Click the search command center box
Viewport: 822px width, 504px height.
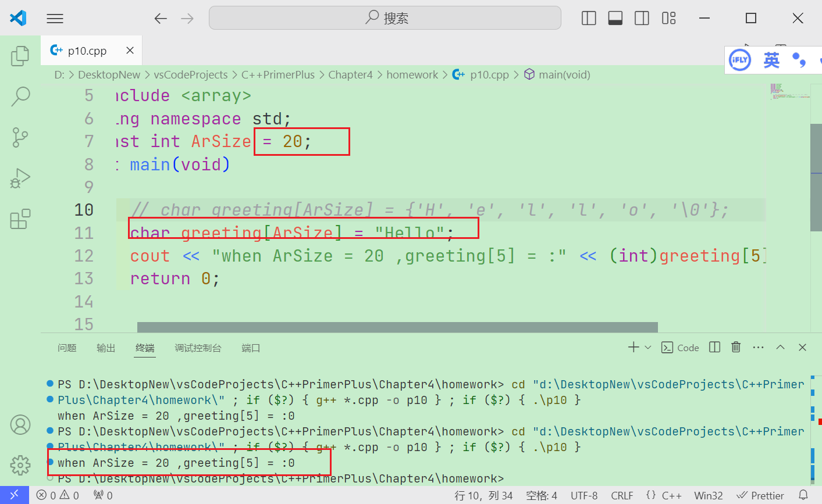[385, 18]
